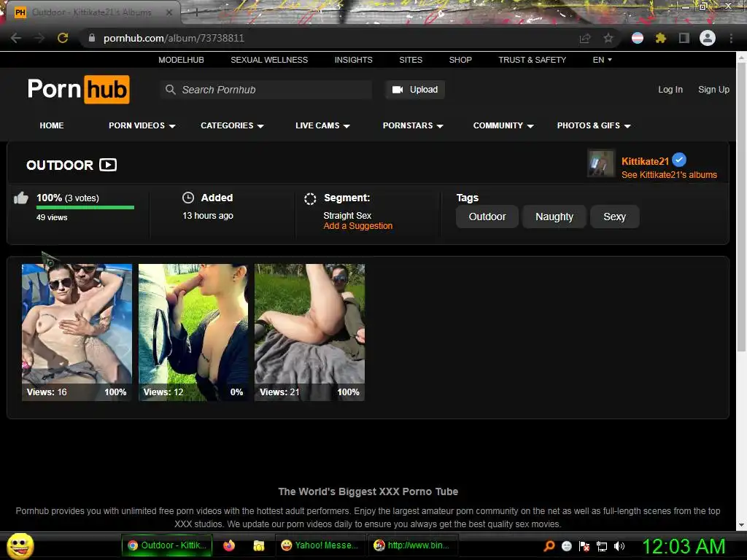Reload the page with refresh icon
Viewport: 747px width, 560px height.
pos(63,38)
